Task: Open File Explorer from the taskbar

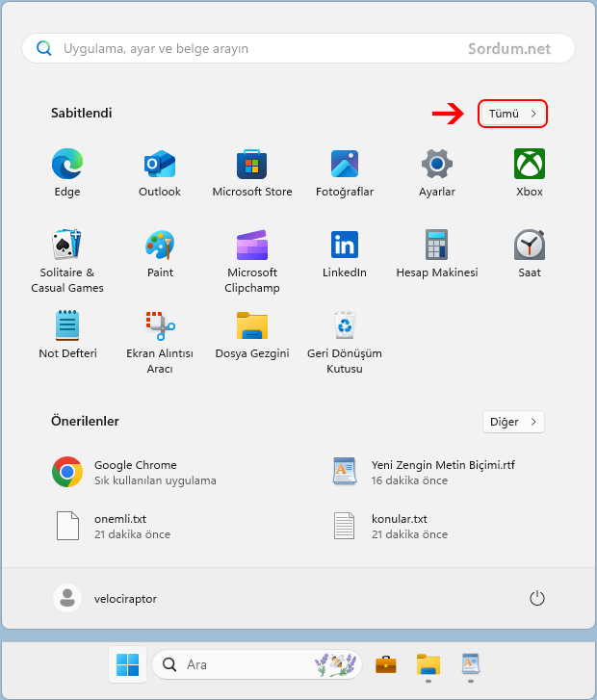Action: click(428, 664)
